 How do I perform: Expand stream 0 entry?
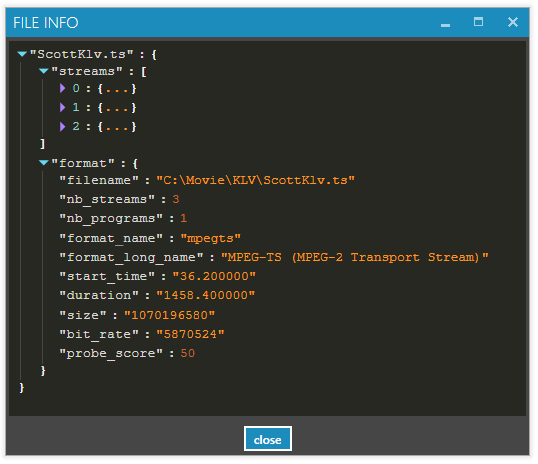(62, 89)
